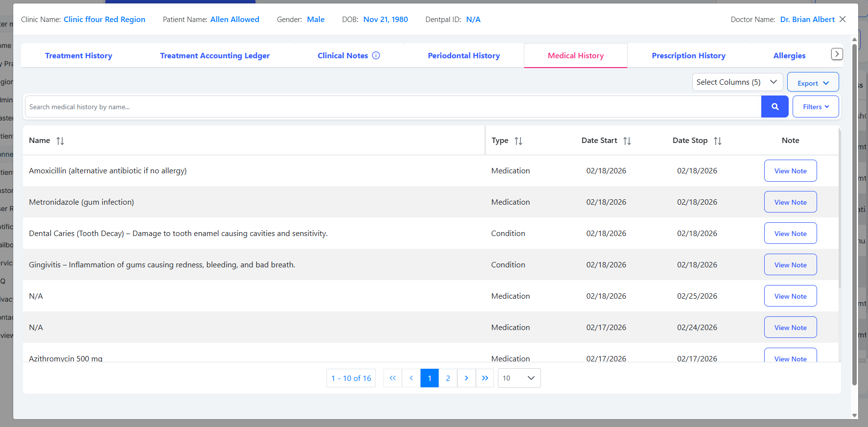Jump to first page of results
868x427 pixels.
point(393,378)
